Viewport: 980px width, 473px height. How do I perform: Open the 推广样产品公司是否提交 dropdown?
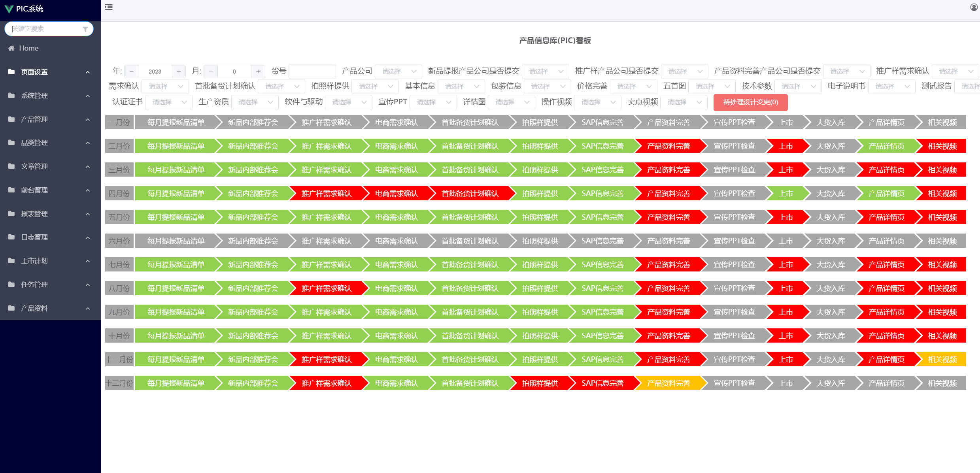pyautogui.click(x=685, y=72)
